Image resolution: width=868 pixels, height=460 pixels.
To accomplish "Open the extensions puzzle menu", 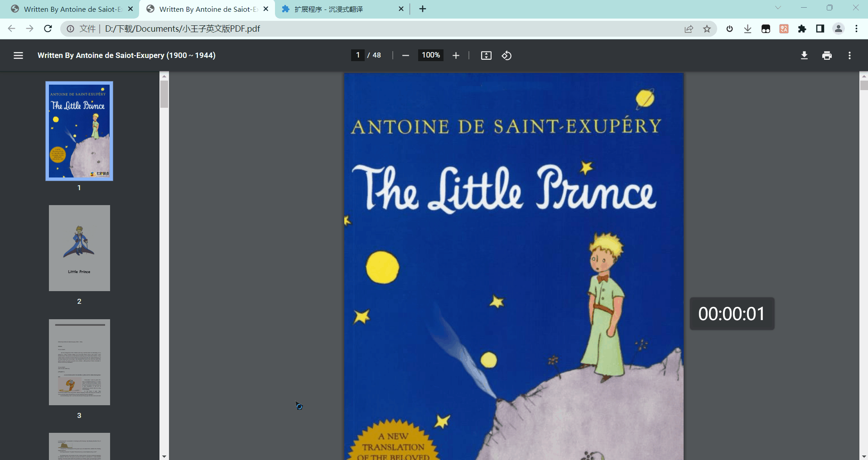I will coord(802,29).
